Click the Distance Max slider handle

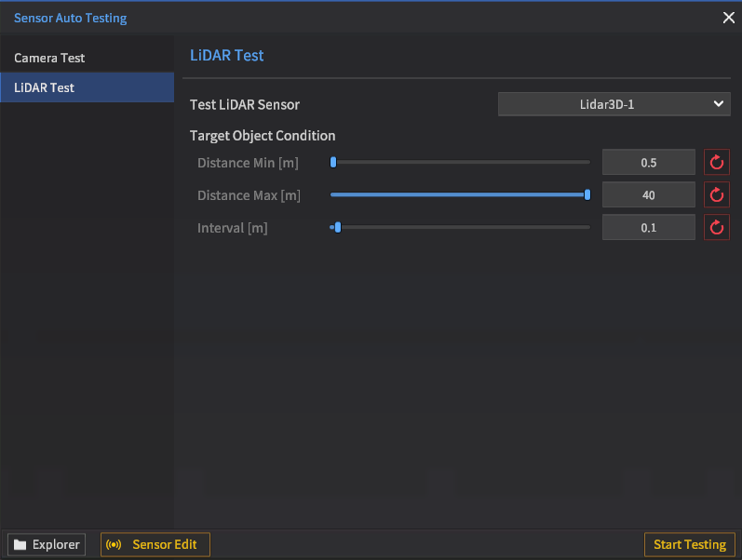[587, 194]
